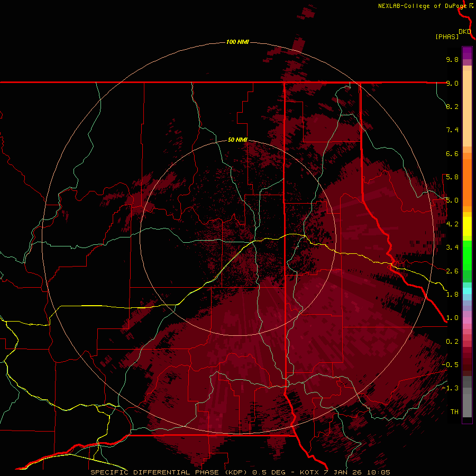The width and height of the screenshot is (476, 476).
Task: Select the 5.8 scale value
Action: (452, 177)
